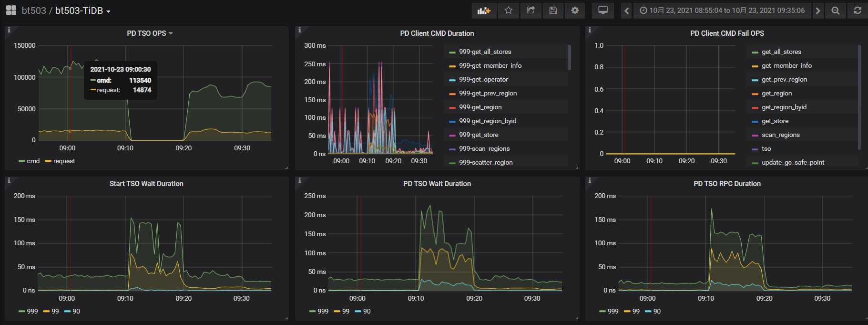Open PD TSO RPC Duration panel title menu
The height and width of the screenshot is (325, 868).
[727, 184]
